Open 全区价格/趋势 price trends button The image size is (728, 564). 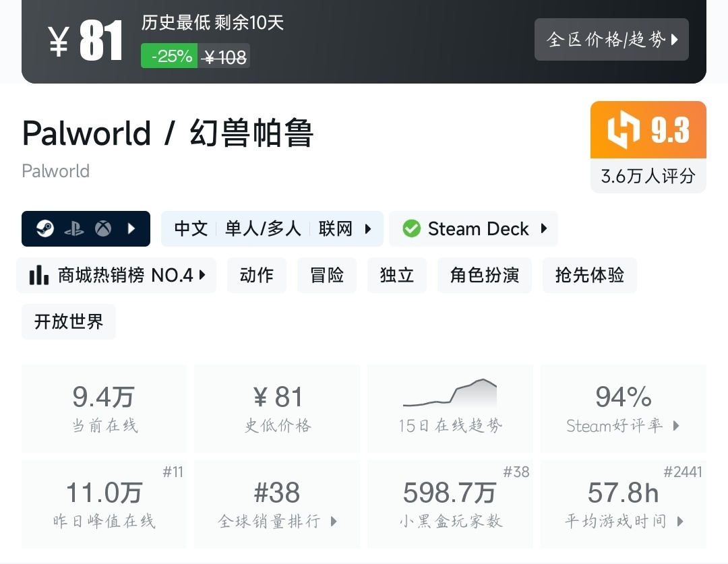click(x=611, y=40)
